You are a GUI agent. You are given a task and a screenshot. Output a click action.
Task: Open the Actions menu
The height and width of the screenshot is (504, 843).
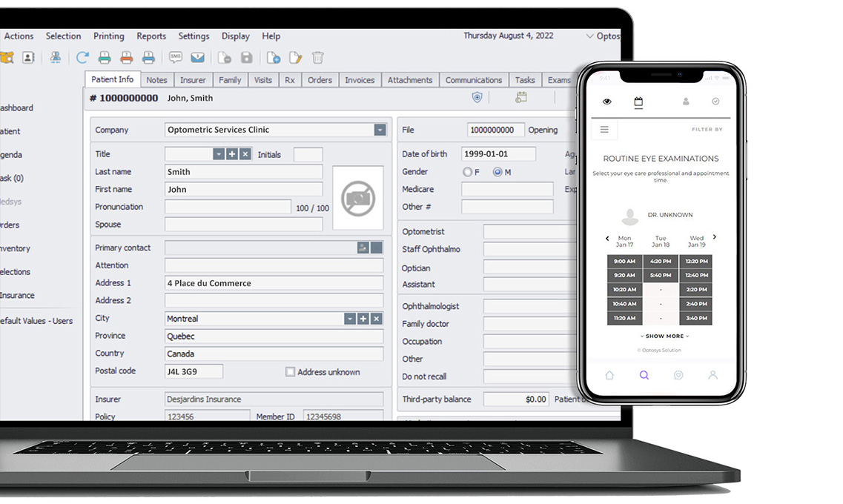pos(19,36)
